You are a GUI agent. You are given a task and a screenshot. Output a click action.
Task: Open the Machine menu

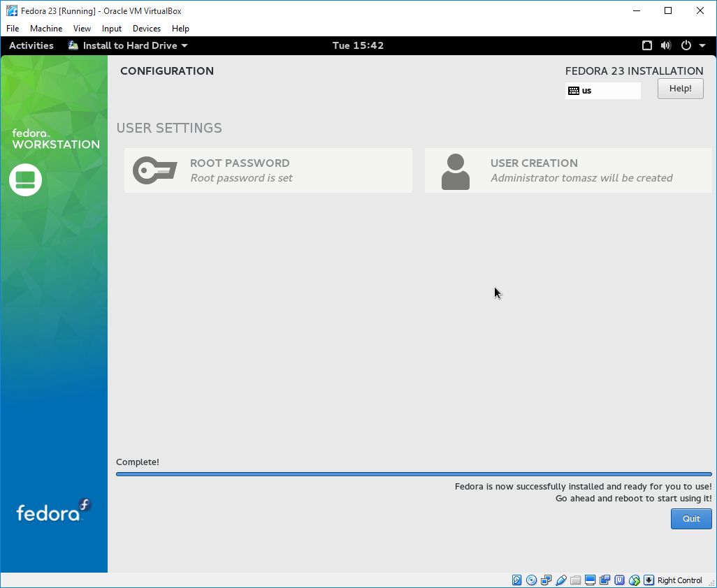point(46,29)
